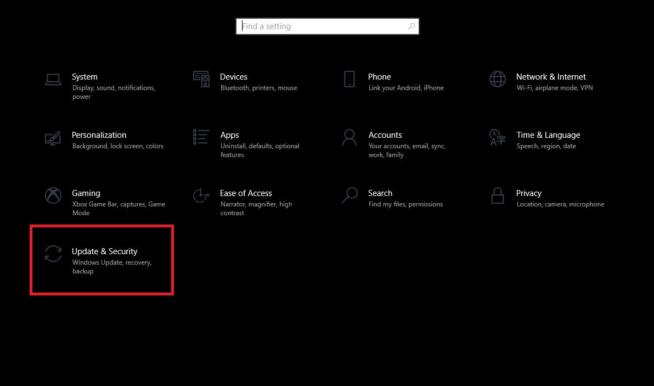The height and width of the screenshot is (386, 654).
Task: Click the Ease of Access icon
Action: pos(201,195)
